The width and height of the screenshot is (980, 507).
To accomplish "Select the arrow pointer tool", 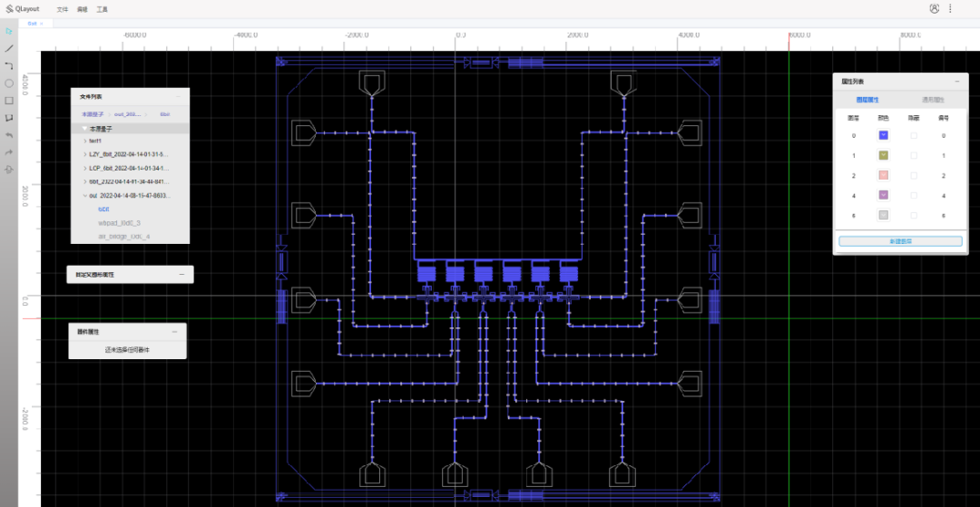I will (9, 31).
